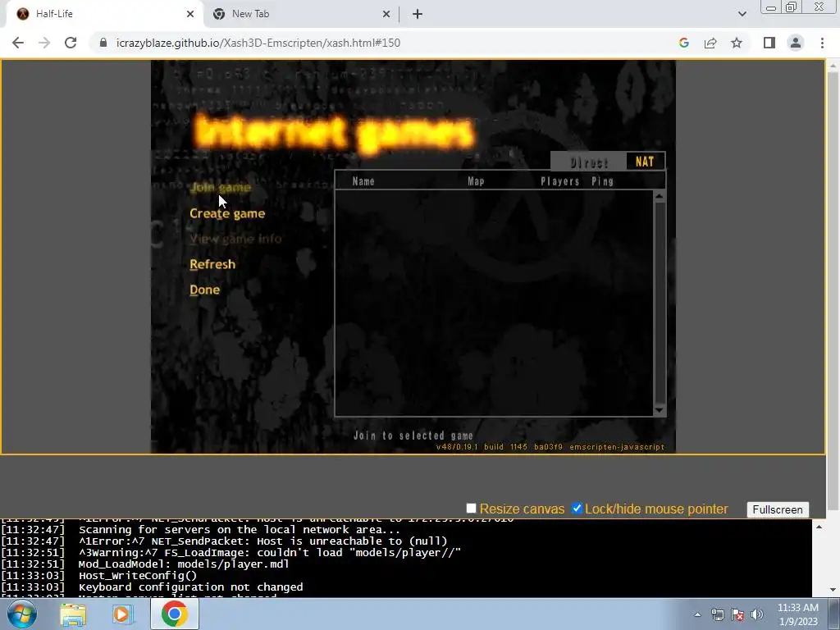Close the Half-Life tab
The width and height of the screenshot is (840, 630).
click(x=190, y=14)
